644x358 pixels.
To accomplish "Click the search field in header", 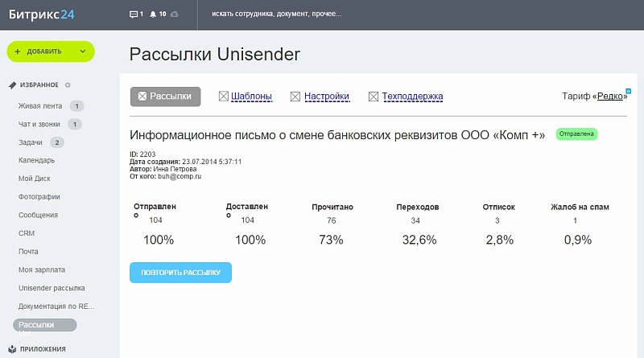I will [x=322, y=14].
